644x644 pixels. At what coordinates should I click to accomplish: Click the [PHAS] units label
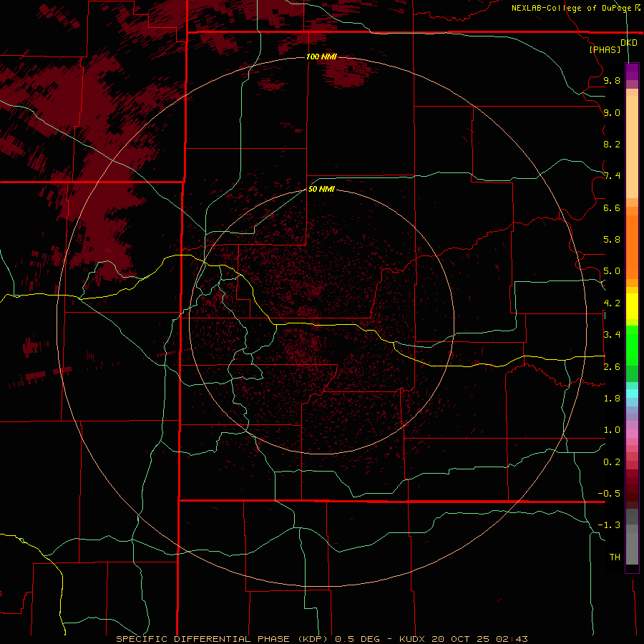pyautogui.click(x=605, y=49)
